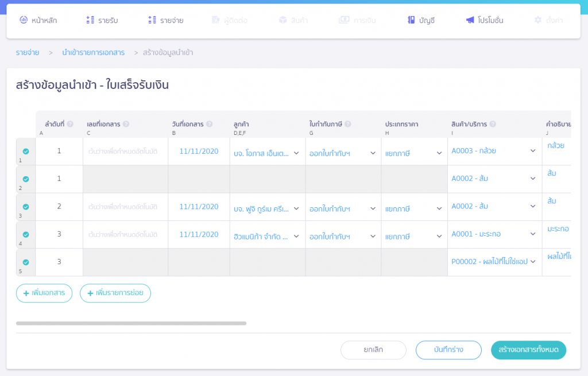Go to นำเข้ารายการเอกสาร breadcrumb link
588x376 pixels.
pyautogui.click(x=93, y=53)
